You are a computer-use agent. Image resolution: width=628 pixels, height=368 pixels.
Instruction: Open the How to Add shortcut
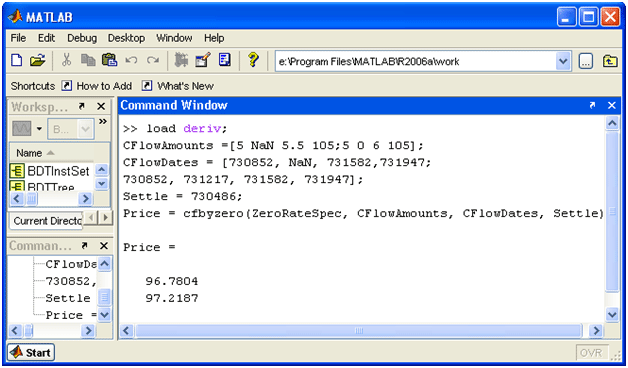click(x=97, y=86)
